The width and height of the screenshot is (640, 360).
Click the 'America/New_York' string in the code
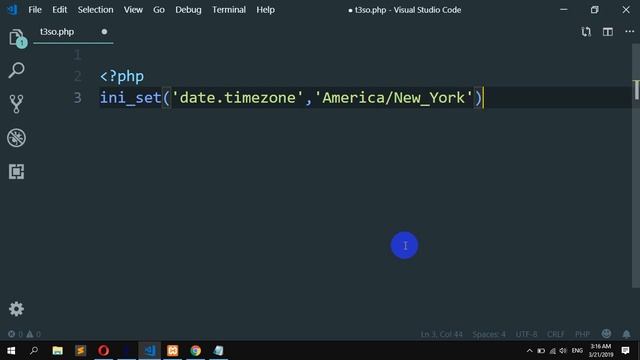[393, 98]
